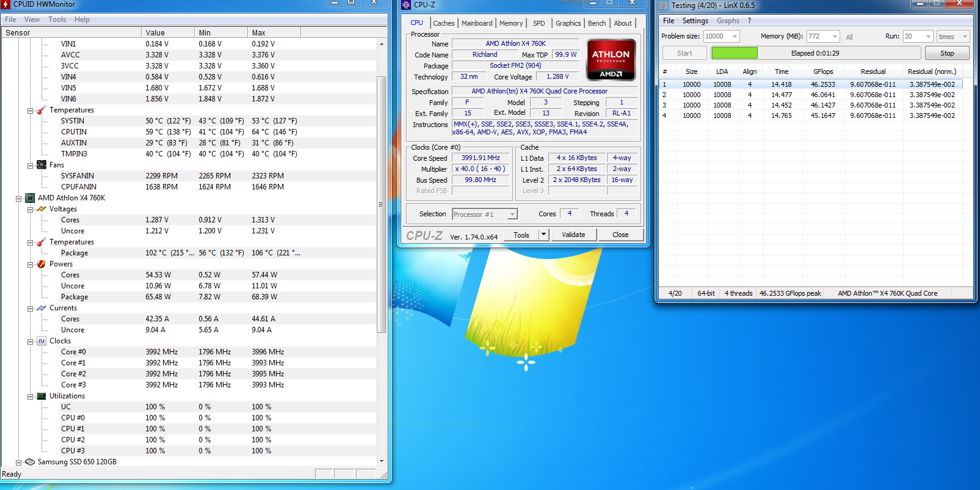
Task: Open the Processor #1 selection dropdown
Action: point(512,214)
